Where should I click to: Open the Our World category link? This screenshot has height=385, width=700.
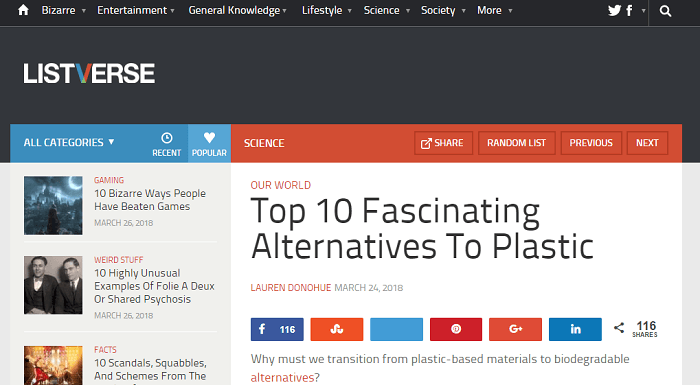point(281,185)
